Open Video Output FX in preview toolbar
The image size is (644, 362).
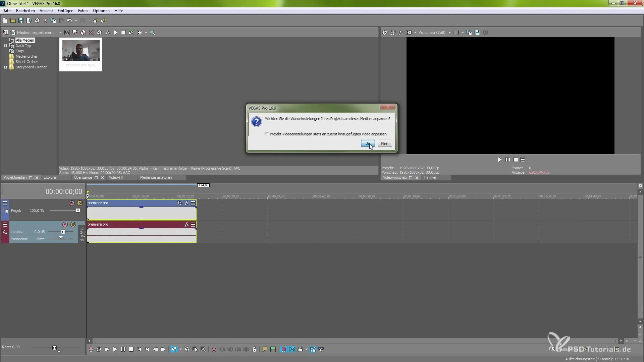(x=401, y=33)
